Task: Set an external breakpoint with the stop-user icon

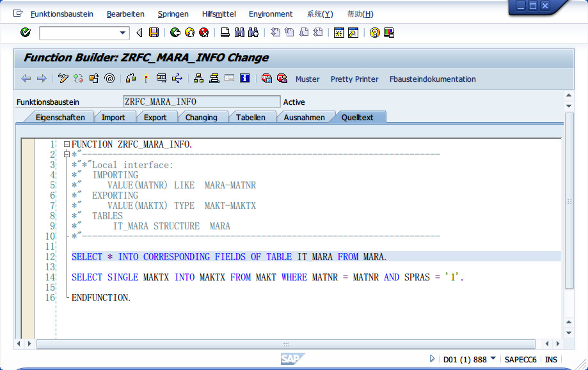Action: click(282, 78)
